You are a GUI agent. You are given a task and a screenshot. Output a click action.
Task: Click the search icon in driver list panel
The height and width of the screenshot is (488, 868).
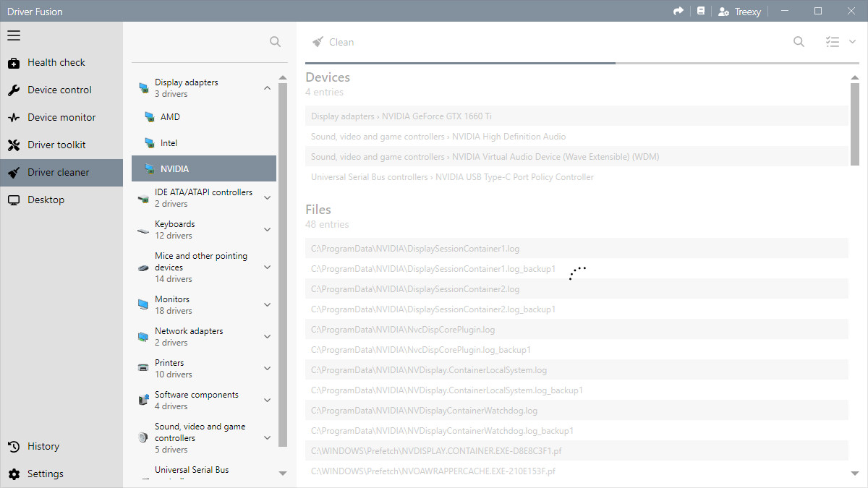(275, 42)
